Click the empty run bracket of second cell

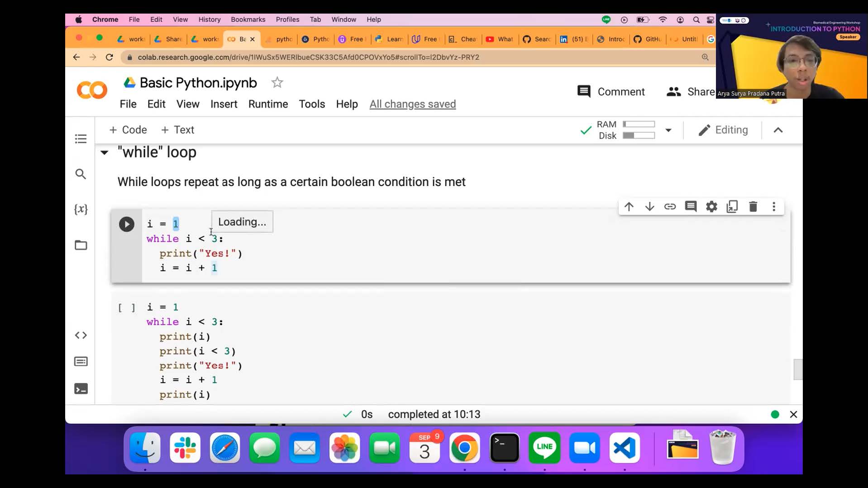[x=127, y=308]
